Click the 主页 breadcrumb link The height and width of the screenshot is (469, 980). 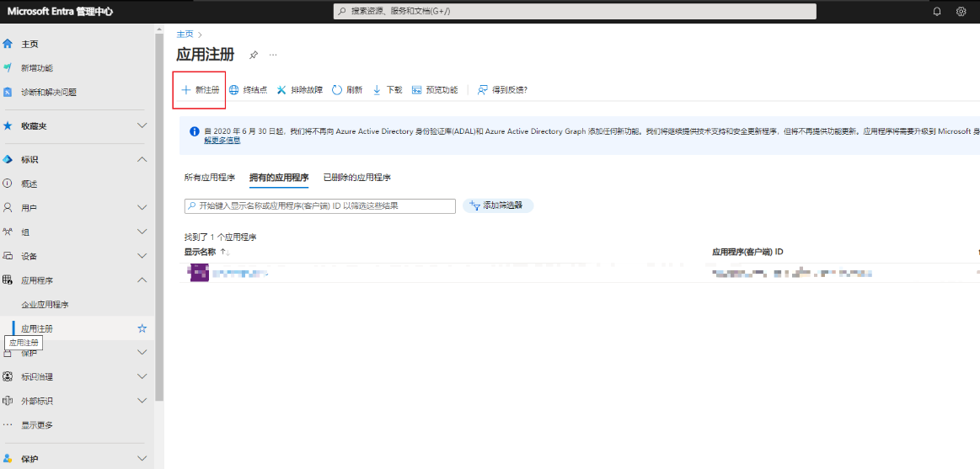pyautogui.click(x=185, y=35)
